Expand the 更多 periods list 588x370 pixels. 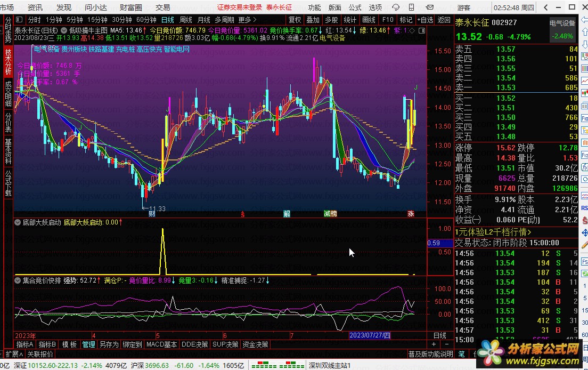(248, 20)
